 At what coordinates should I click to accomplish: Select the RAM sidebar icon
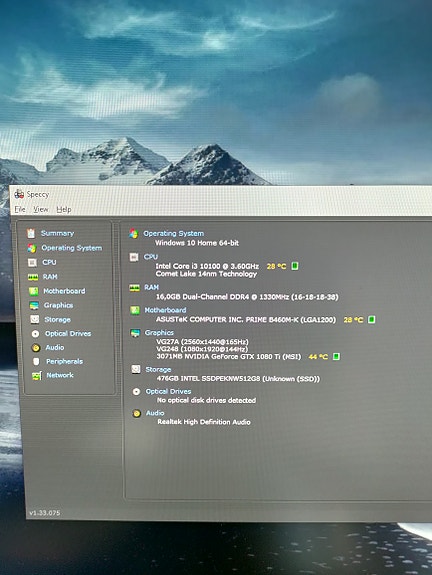(33, 277)
